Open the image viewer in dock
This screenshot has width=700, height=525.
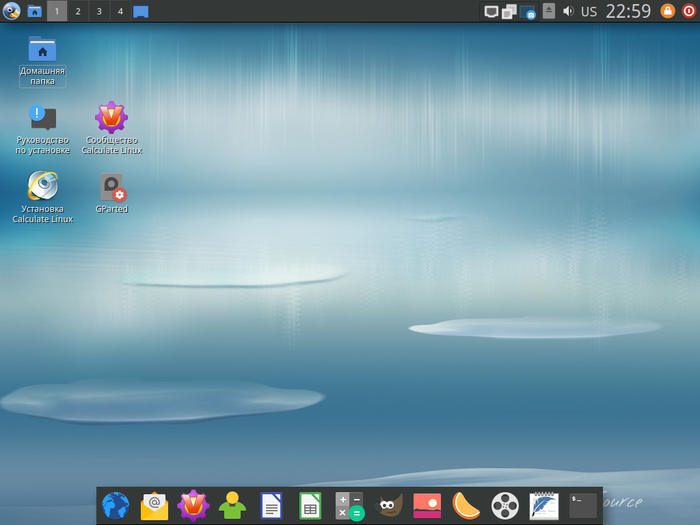point(427,506)
